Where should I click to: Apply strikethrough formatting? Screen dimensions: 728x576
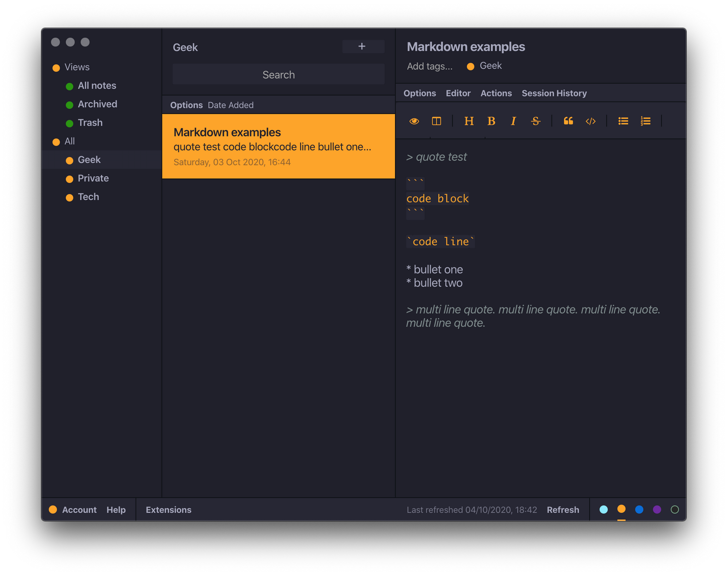(536, 121)
